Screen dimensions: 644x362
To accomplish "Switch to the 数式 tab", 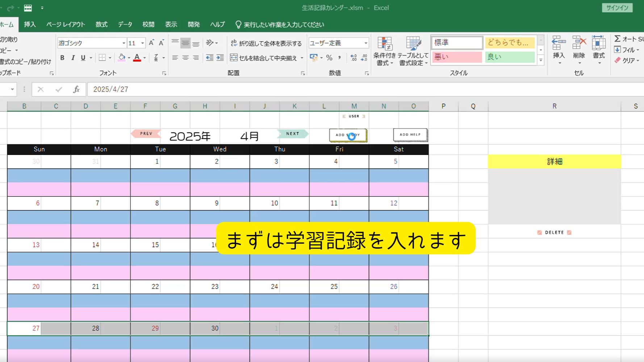I will 101,25.
